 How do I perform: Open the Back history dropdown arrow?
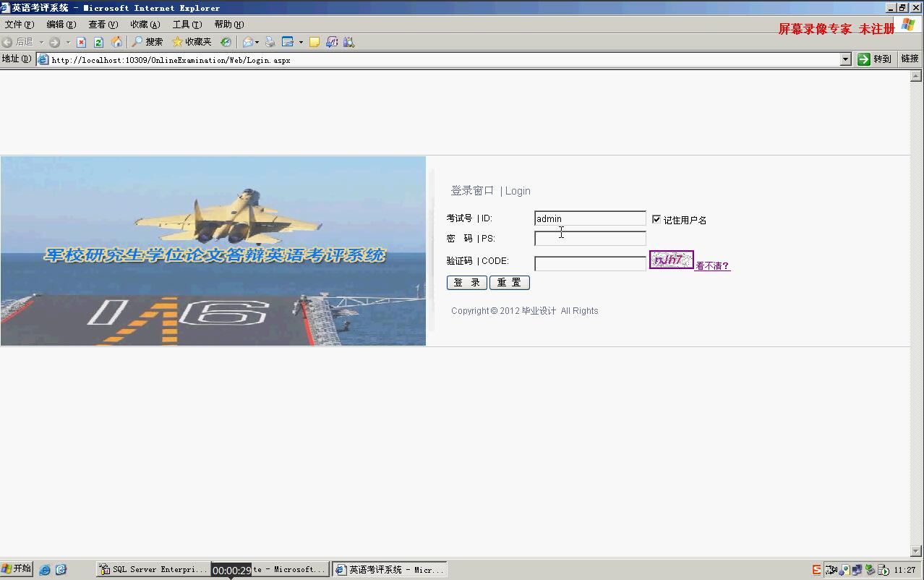tap(41, 42)
